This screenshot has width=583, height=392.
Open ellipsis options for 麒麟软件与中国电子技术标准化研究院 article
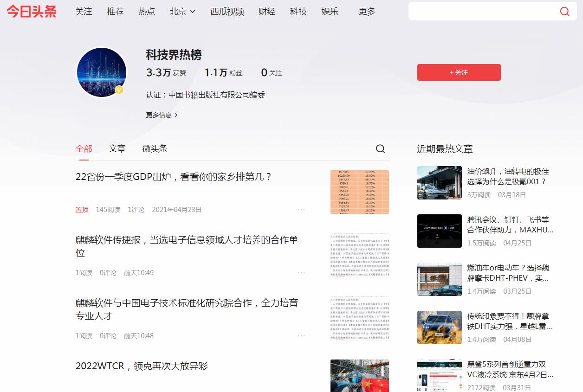[301, 336]
